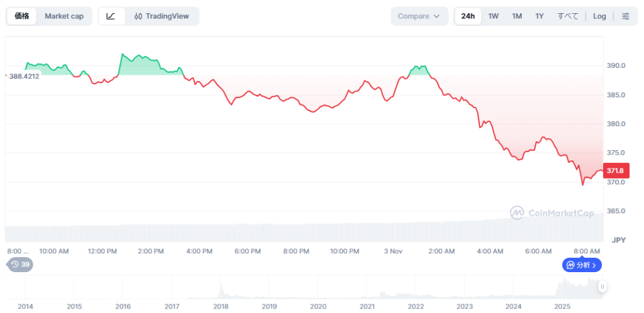Toggle the Log scale option
This screenshot has height=313, width=644.
(x=599, y=16)
